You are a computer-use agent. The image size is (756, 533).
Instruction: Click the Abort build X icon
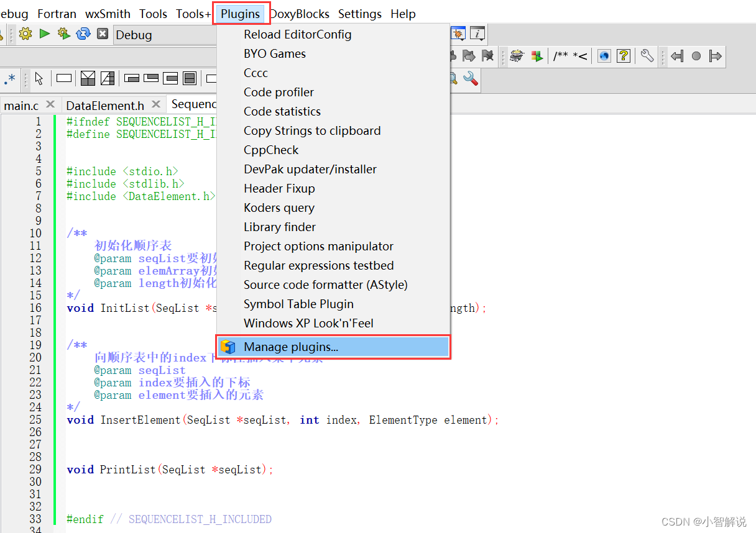click(x=103, y=34)
